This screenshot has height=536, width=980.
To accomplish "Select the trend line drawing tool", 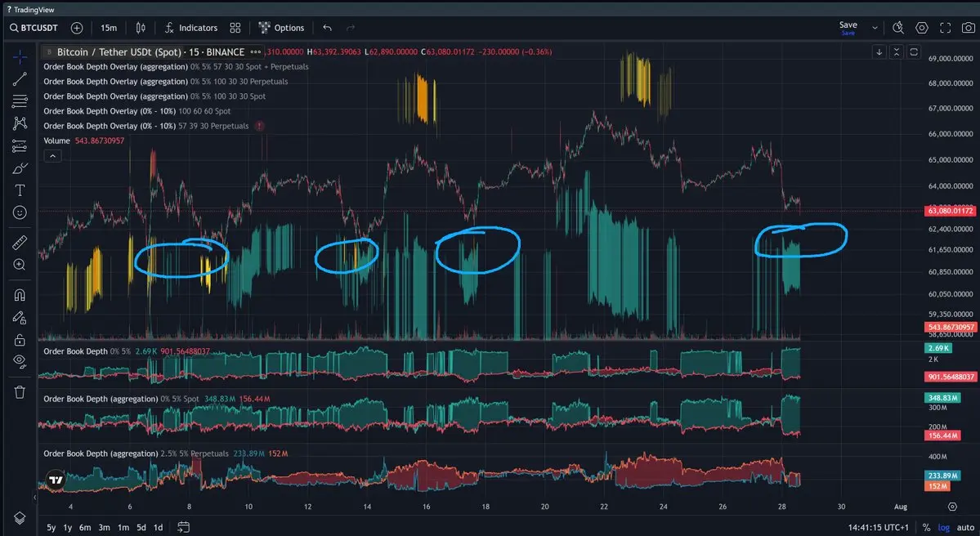I will tap(20, 78).
